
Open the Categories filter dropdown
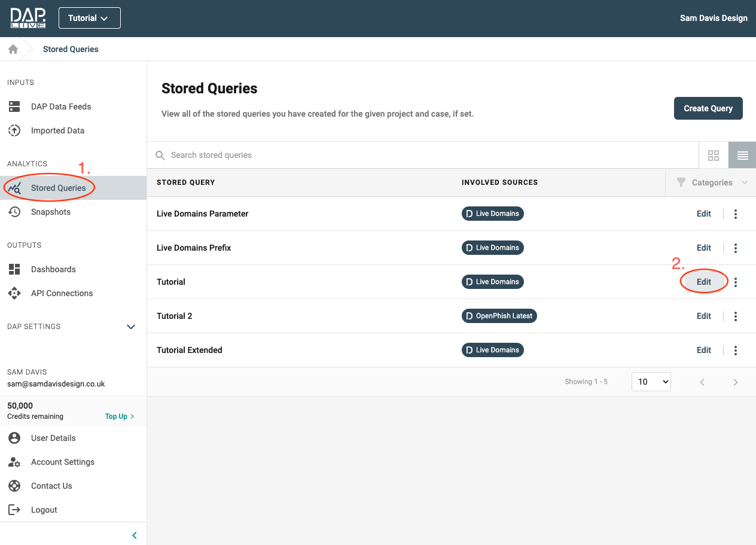coord(711,182)
